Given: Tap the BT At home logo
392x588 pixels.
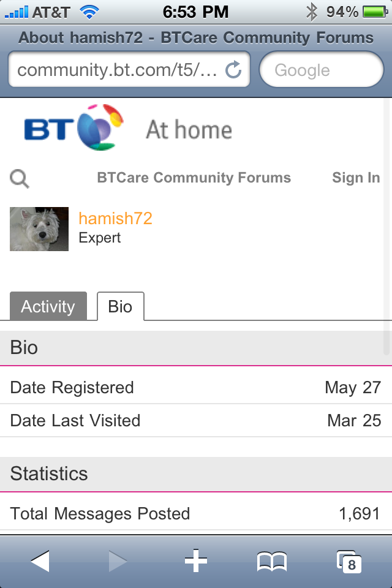Looking at the screenshot, I should click(73, 127).
